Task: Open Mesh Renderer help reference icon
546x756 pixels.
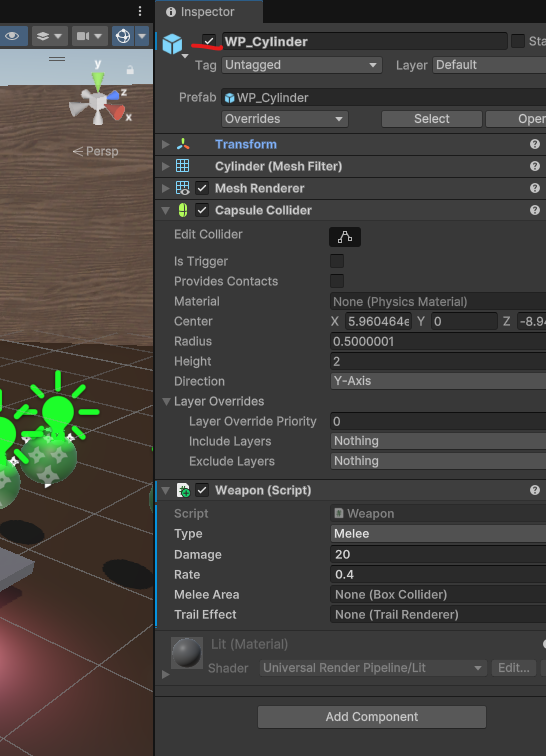Action: (x=534, y=188)
